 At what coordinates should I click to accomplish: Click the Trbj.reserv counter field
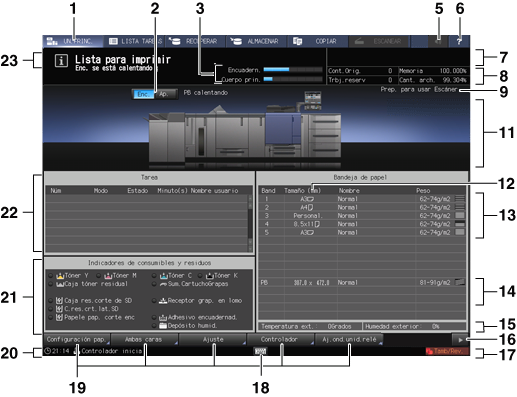point(362,80)
